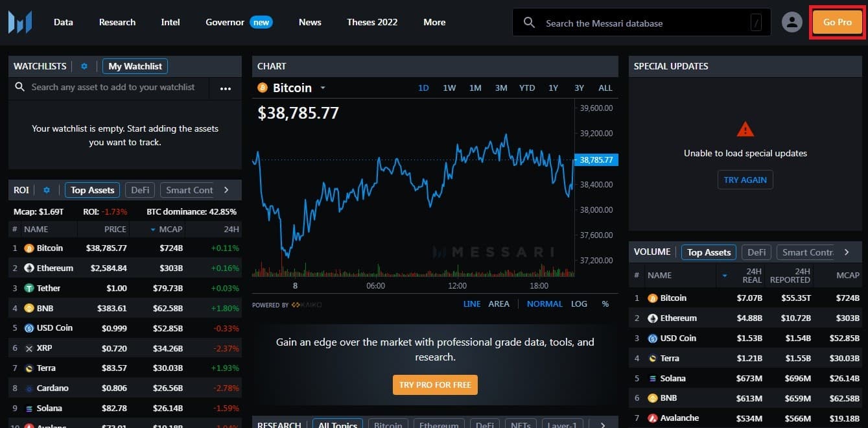Open the Research navigation menu
Image resolution: width=868 pixels, height=428 pixels.
(x=117, y=22)
